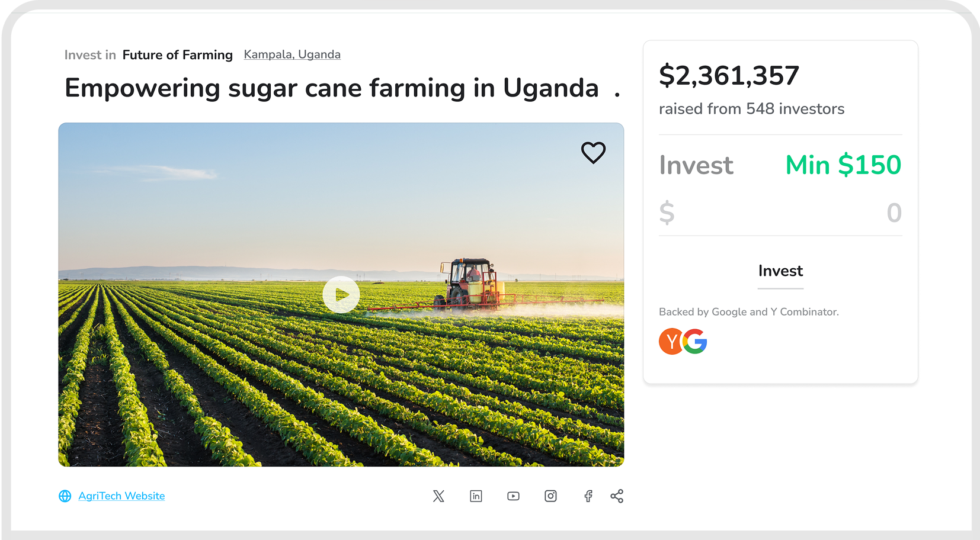Open the YouTube channel icon
The width and height of the screenshot is (980, 540).
coord(513,496)
